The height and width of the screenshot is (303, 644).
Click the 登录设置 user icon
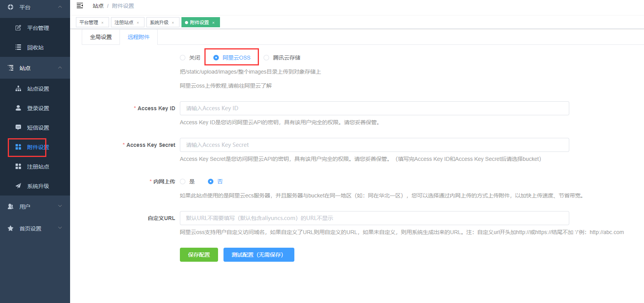pyautogui.click(x=18, y=108)
